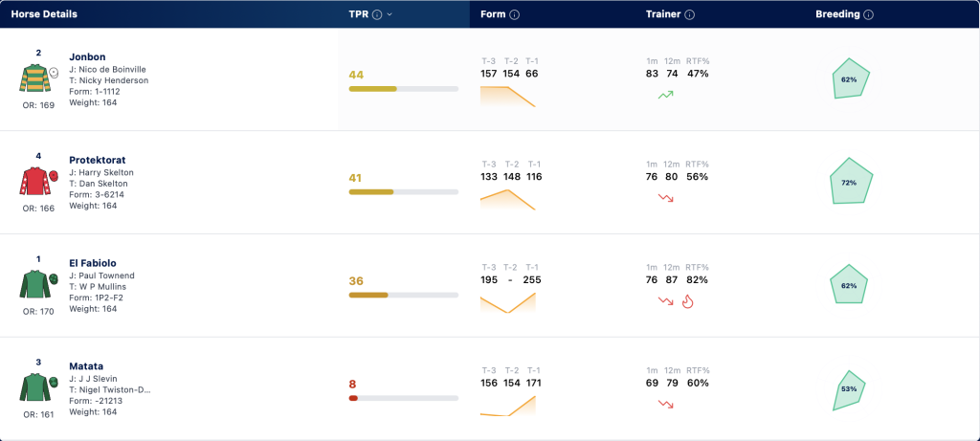The height and width of the screenshot is (441, 980).
Task: Open the Jonbon horse name link
Action: pos(87,56)
